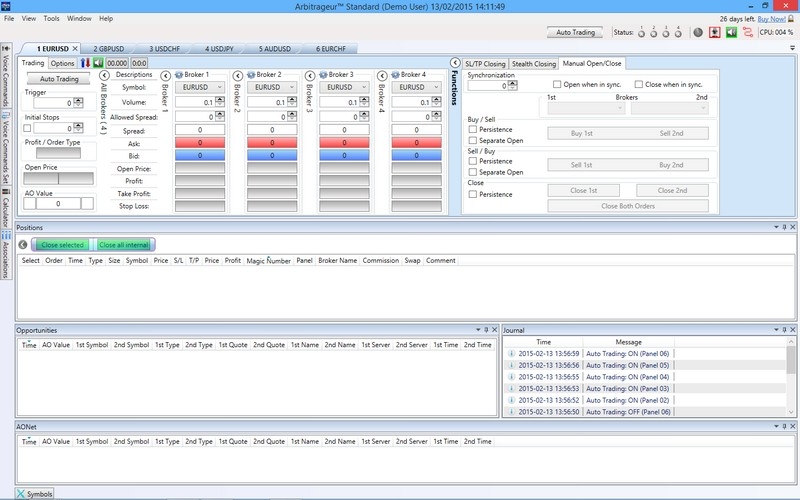The image size is (800, 500).
Task: Switch to the Stealth Closing tab
Action: pos(534,64)
